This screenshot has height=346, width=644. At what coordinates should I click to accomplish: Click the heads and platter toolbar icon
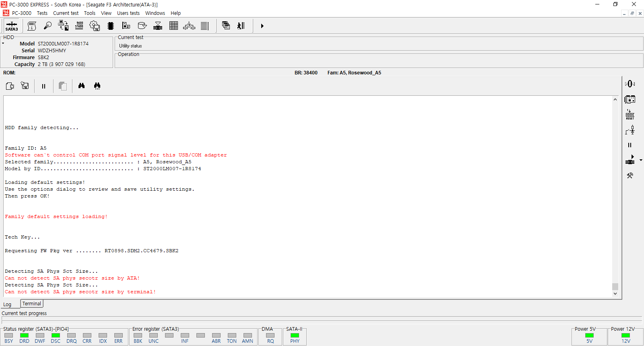(x=158, y=26)
